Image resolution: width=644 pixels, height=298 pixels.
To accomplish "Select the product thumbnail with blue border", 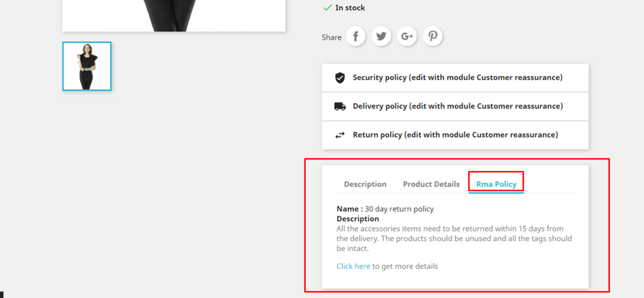I will click(87, 66).
